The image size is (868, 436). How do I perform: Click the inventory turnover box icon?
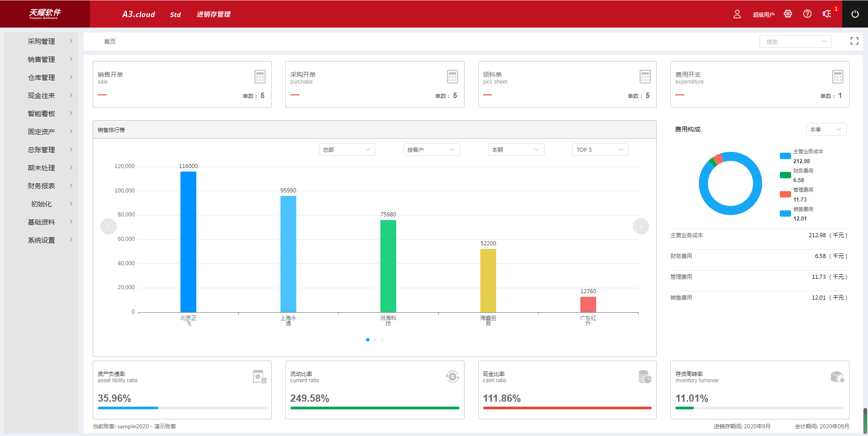click(837, 377)
